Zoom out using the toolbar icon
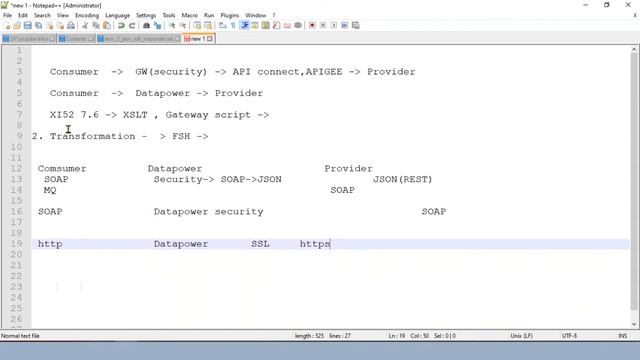Image resolution: width=640 pixels, height=360 pixels. click(182, 25)
